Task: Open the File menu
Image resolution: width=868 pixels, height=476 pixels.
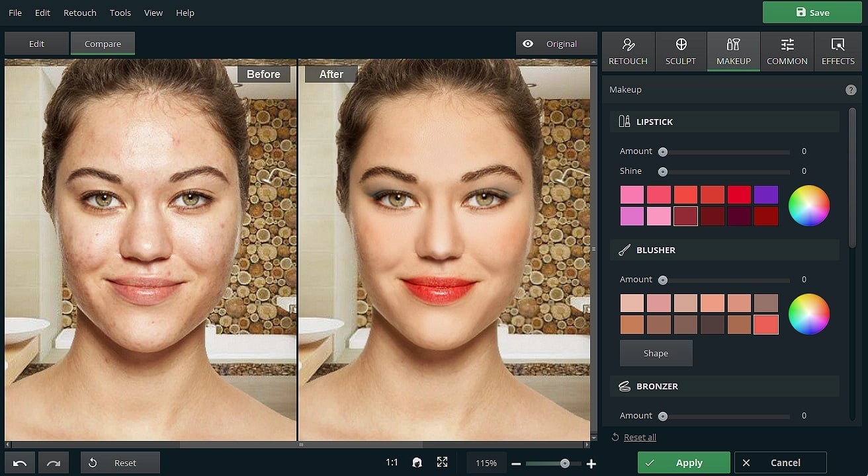Action: coord(15,13)
